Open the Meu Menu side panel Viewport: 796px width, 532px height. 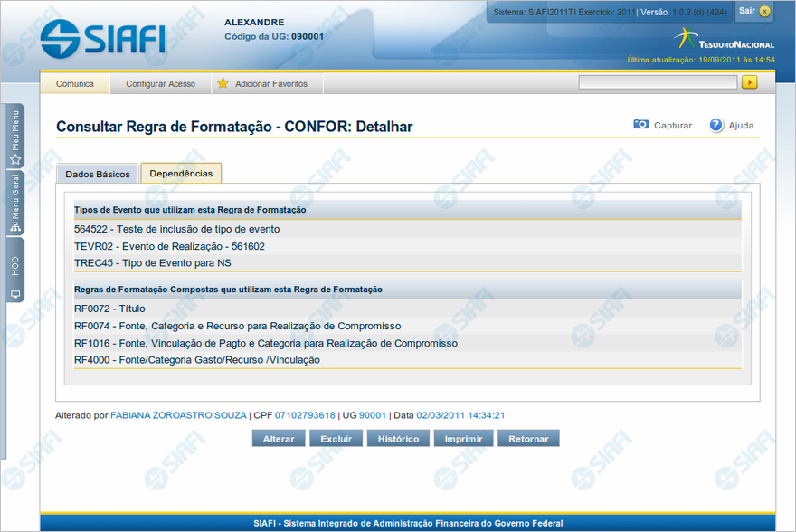(x=15, y=137)
